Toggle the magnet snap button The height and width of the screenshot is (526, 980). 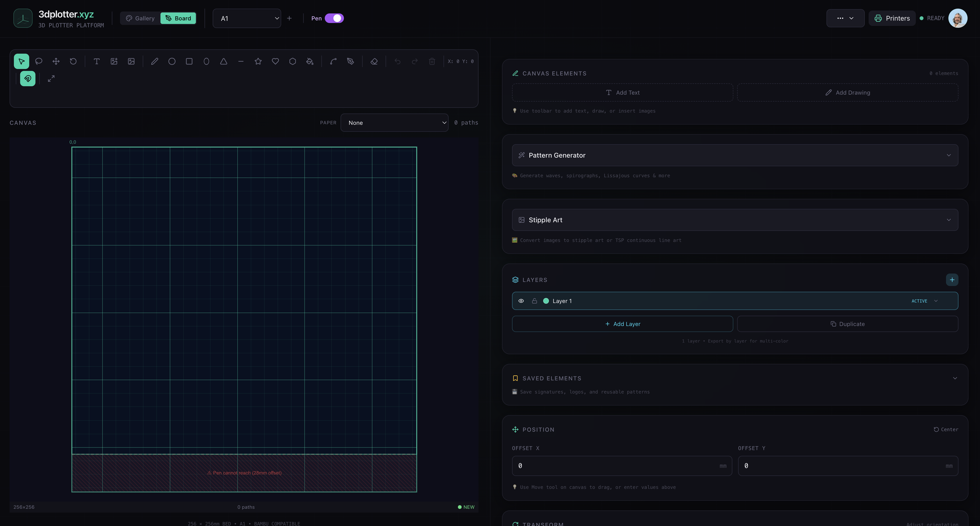[28, 78]
